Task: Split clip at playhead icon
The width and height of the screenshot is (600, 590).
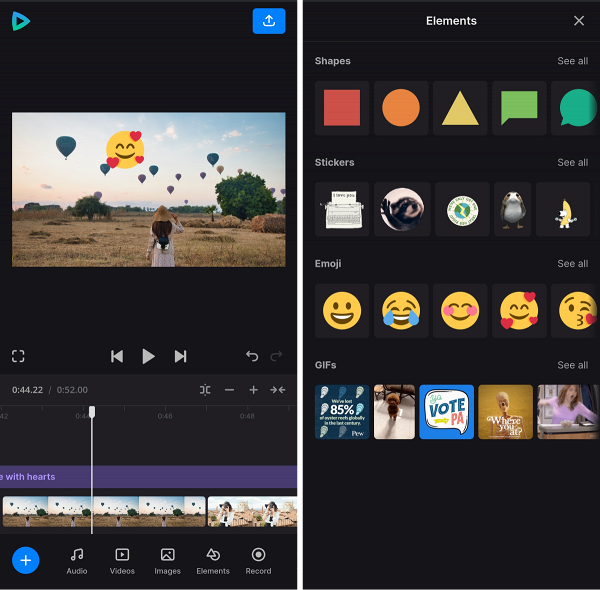Action: pyautogui.click(x=205, y=390)
